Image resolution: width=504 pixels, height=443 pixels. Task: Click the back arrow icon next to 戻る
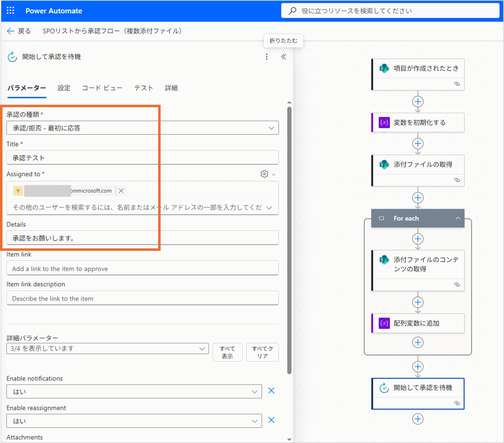click(x=11, y=31)
